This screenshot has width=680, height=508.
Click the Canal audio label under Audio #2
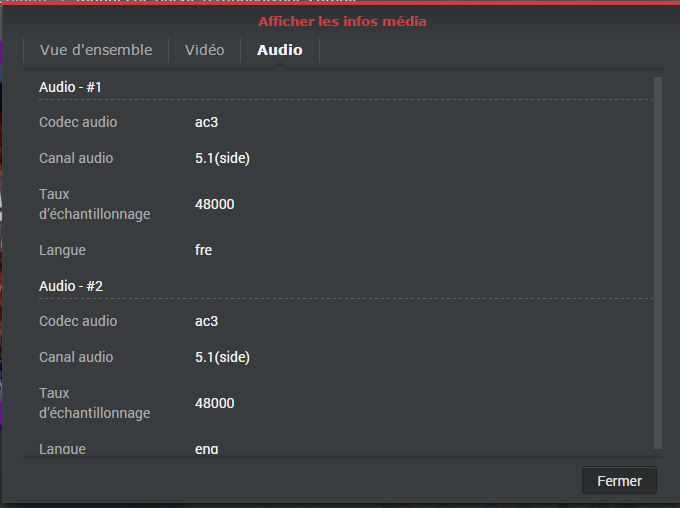pos(76,357)
